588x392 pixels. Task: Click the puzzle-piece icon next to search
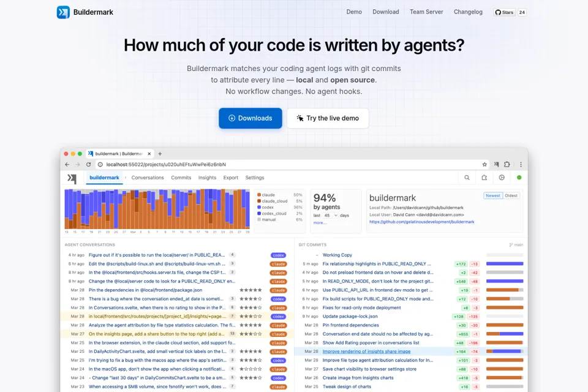click(484, 178)
